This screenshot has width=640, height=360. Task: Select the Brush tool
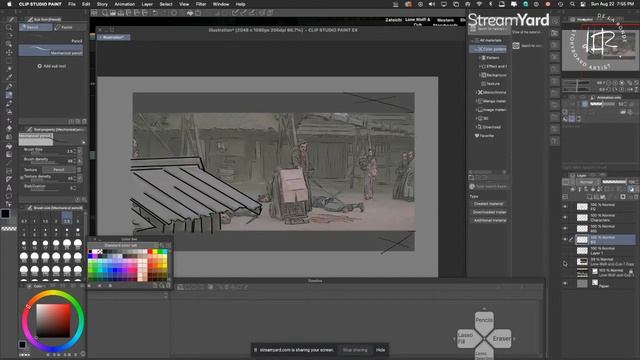coord(9,103)
